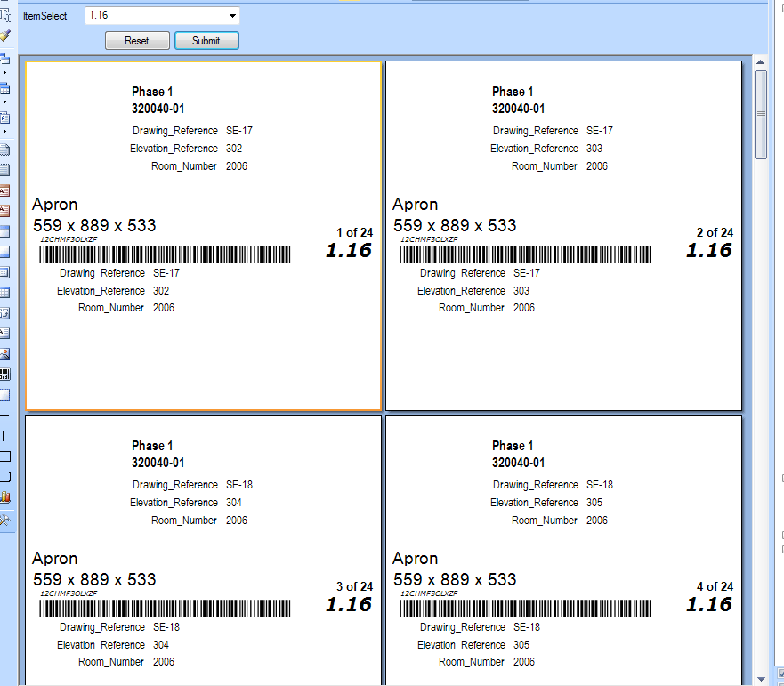The height and width of the screenshot is (686, 784).
Task: Expand the arrow below the cascading windows icon
Action: tap(4, 72)
